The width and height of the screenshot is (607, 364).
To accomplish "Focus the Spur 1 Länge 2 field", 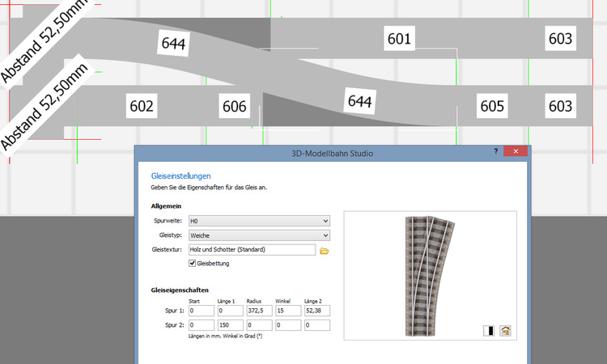I will point(316,311).
